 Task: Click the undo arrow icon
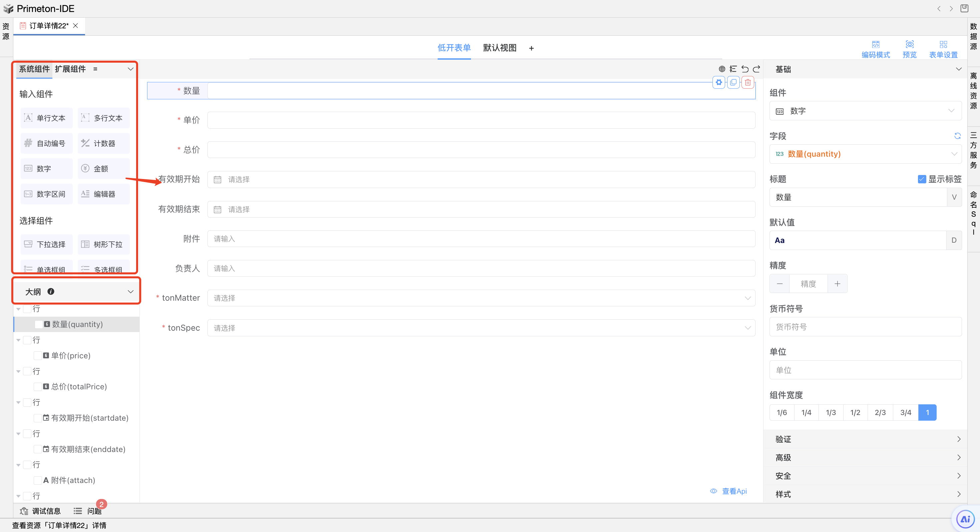tap(745, 69)
